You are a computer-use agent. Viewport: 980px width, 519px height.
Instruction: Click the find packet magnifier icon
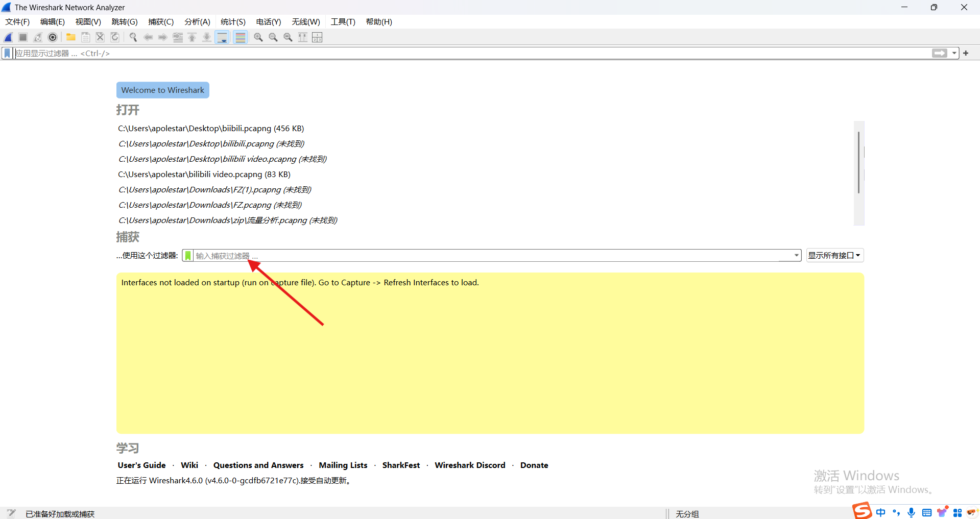pyautogui.click(x=133, y=37)
